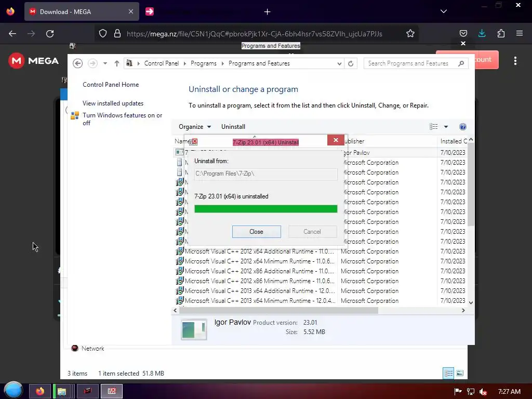The width and height of the screenshot is (532, 399).
Task: Click the muted volume tray icon
Action: coord(483,392)
